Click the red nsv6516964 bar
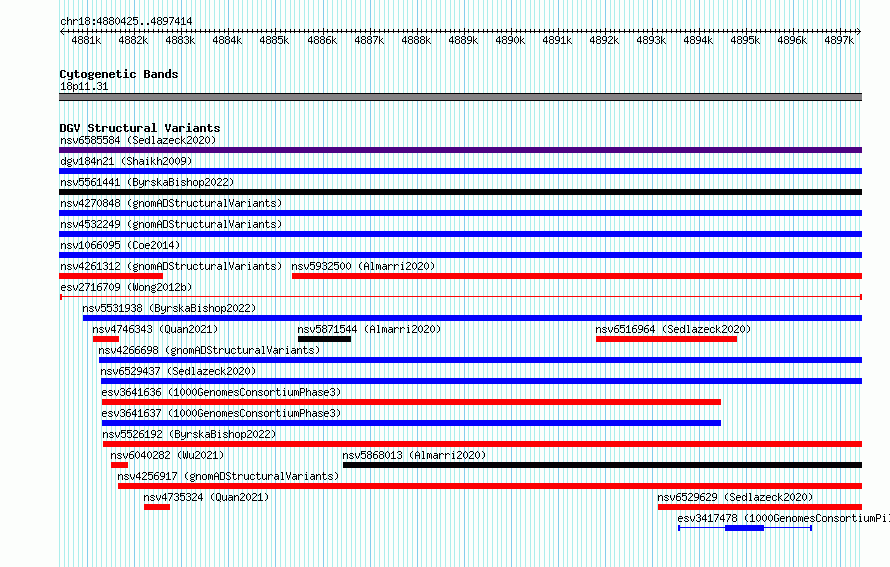This screenshot has height=567, width=890. click(x=666, y=339)
